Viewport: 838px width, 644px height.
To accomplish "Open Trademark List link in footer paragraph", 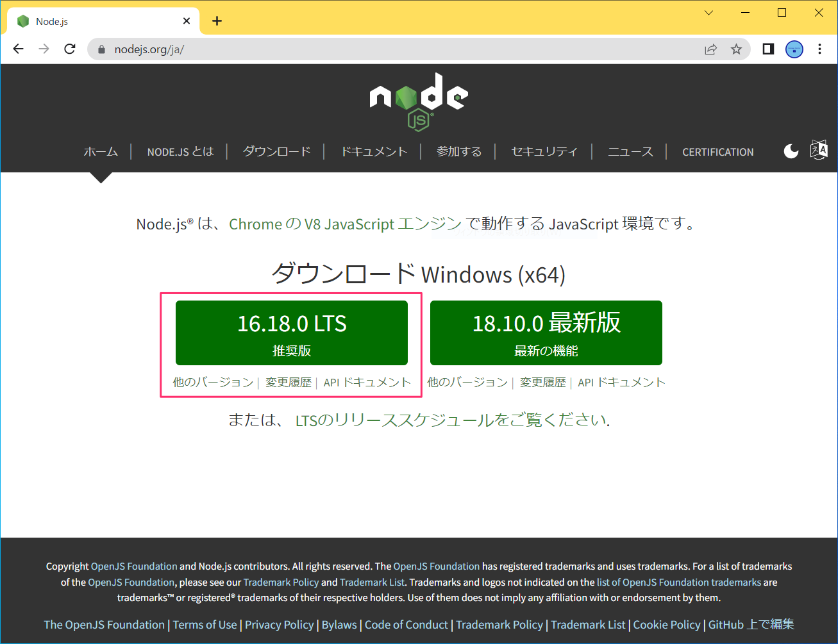I will (x=373, y=582).
